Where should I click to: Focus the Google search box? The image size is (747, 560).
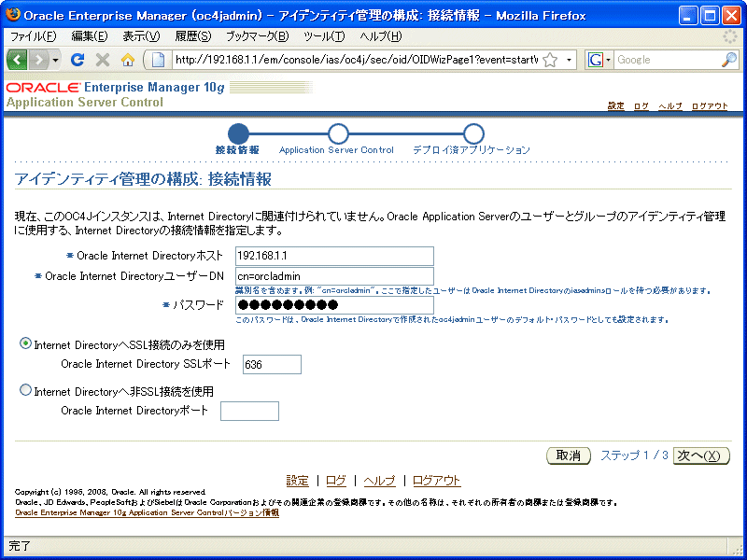pyautogui.click(x=667, y=60)
